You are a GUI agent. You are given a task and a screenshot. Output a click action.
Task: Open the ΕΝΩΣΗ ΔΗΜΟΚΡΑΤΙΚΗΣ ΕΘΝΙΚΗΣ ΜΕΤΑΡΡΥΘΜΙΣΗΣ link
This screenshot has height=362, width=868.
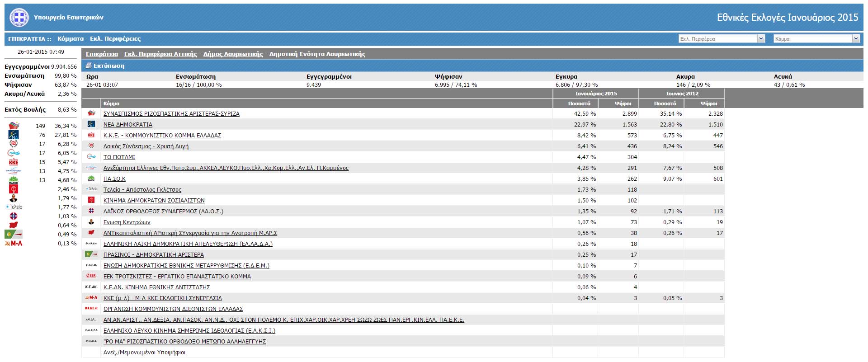tap(186, 266)
